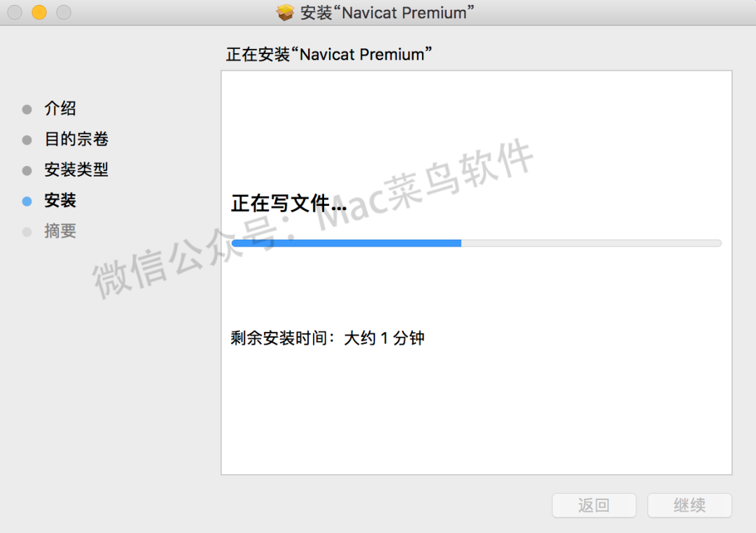756x533 pixels.
Task: Click the 继续 button
Action: click(x=689, y=505)
